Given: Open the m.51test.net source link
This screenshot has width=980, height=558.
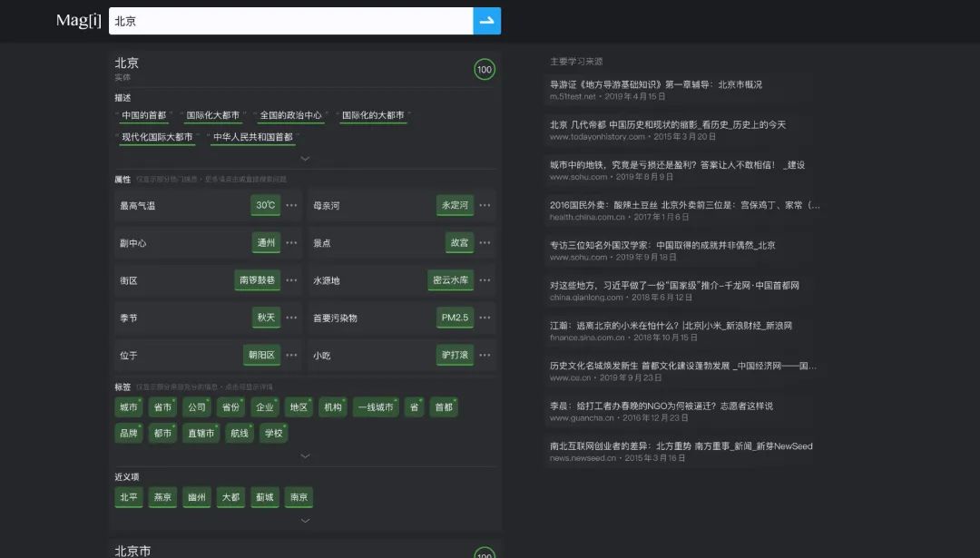Looking at the screenshot, I should [576, 94].
